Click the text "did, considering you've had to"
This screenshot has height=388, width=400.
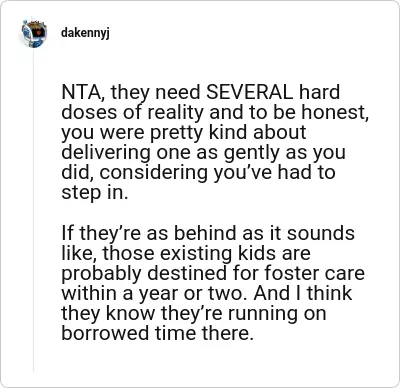[x=198, y=173]
